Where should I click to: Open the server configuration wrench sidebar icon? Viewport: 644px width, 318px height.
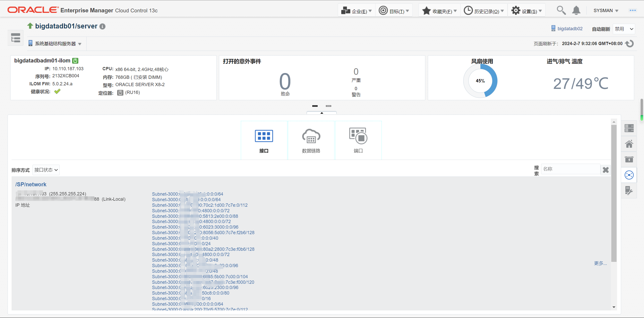point(629,191)
